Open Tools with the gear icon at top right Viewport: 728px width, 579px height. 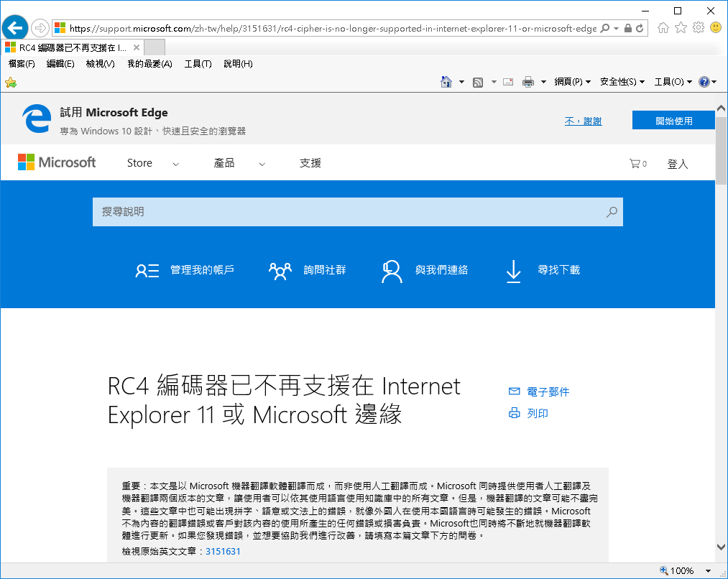[699, 28]
